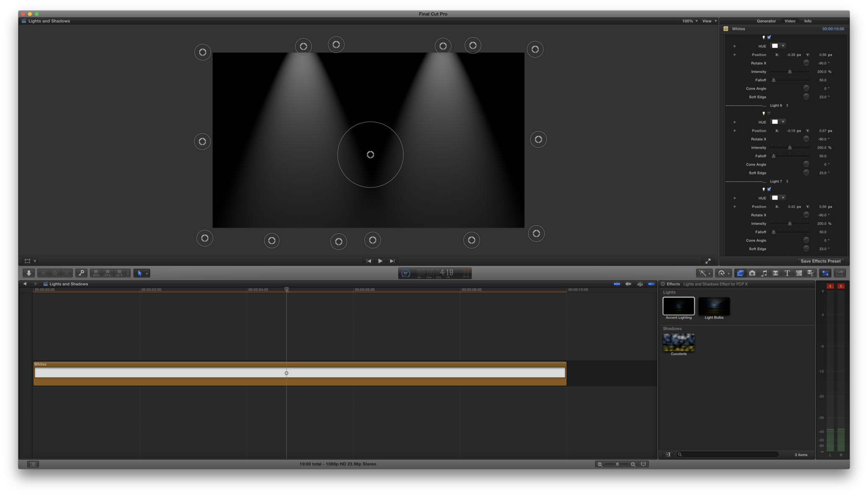868x495 pixels.
Task: Open the Keyword Editor key icon
Action: [x=81, y=273]
